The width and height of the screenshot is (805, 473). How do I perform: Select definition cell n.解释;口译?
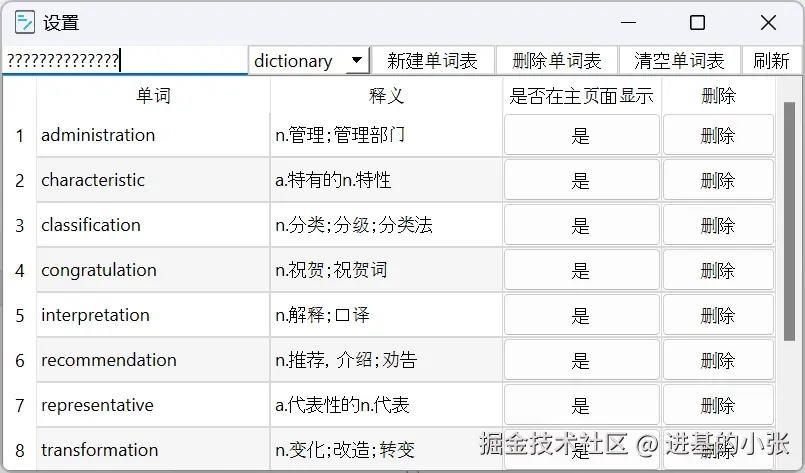click(386, 315)
